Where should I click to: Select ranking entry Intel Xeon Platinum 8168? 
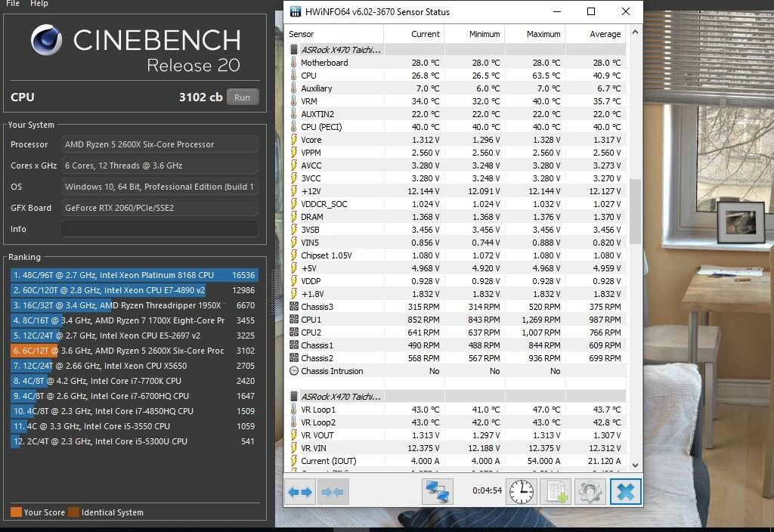pos(133,275)
